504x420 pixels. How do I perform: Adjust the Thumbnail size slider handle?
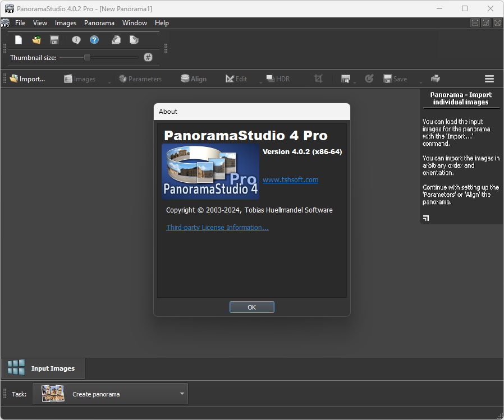[x=87, y=58]
